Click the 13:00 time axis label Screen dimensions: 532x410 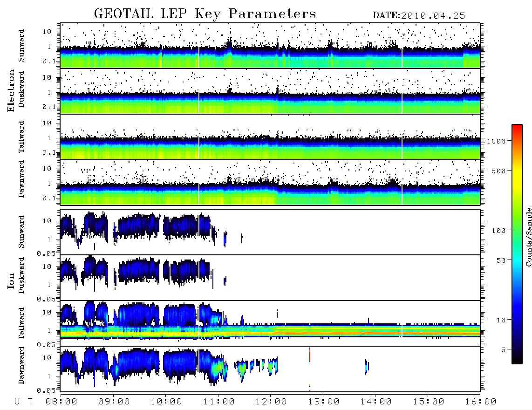[x=324, y=402]
